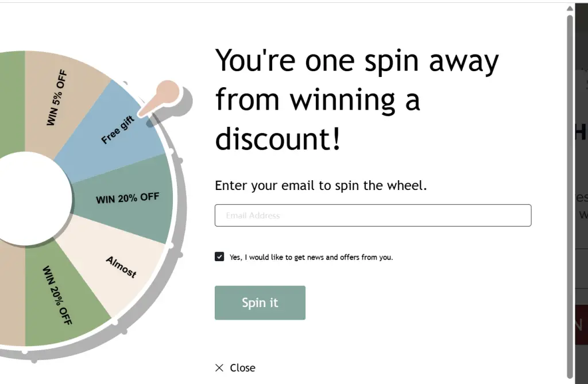This screenshot has width=588, height=384.
Task: Click the one spin away heading
Action: [x=357, y=100]
